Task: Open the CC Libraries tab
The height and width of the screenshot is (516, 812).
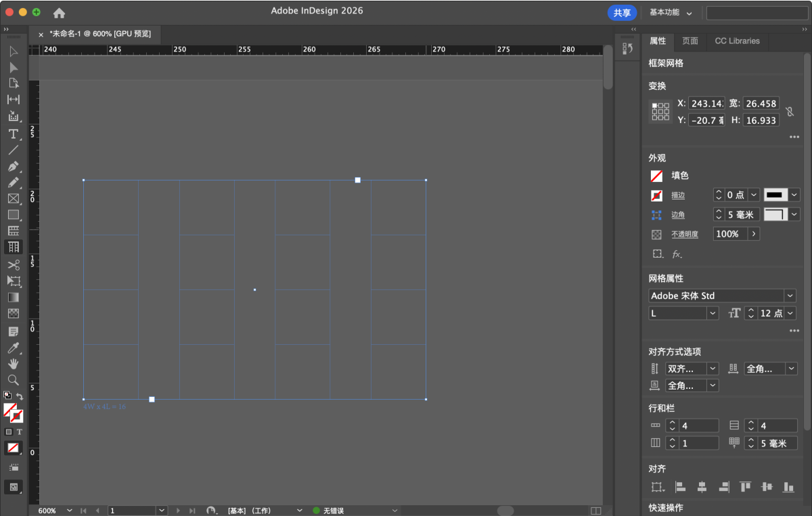Action: pyautogui.click(x=737, y=41)
